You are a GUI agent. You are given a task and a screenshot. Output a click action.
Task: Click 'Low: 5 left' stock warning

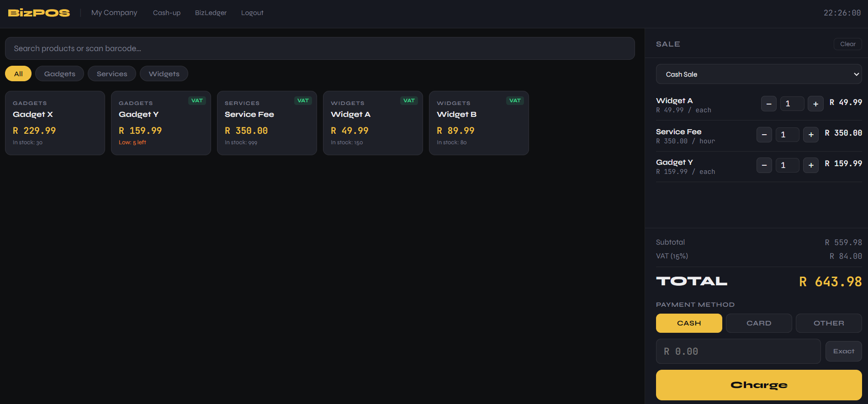(x=132, y=142)
